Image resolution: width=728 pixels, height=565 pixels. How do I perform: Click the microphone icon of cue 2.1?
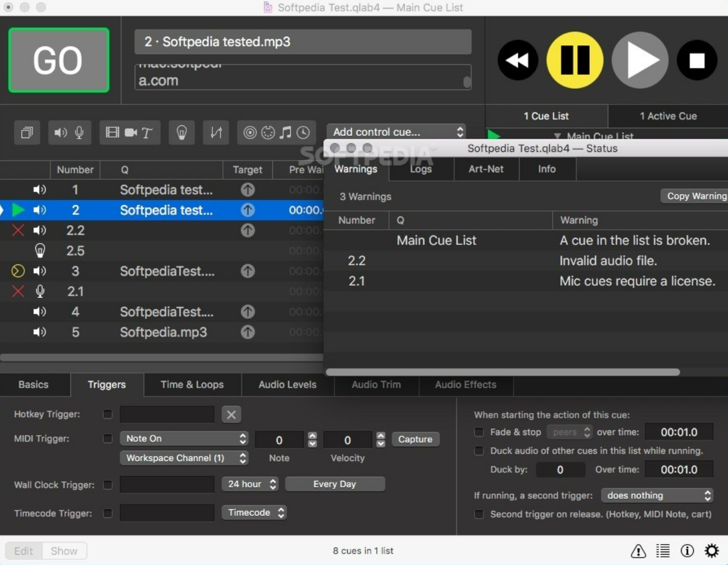pos(40,291)
